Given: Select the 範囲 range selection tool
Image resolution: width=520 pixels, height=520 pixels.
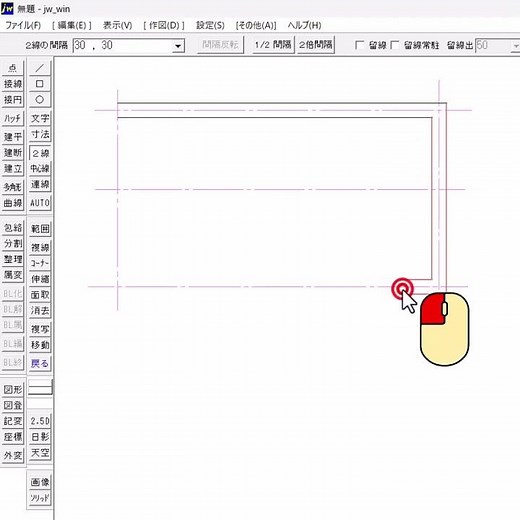Looking at the screenshot, I should point(40,229).
